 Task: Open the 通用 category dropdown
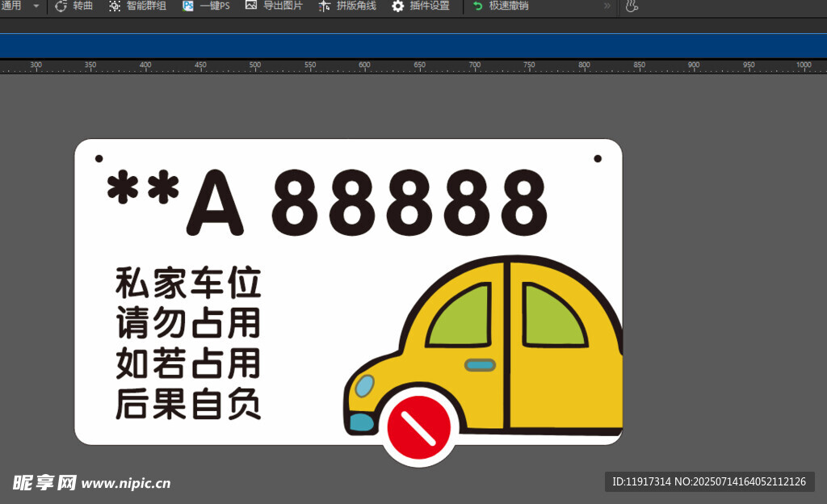(x=36, y=6)
